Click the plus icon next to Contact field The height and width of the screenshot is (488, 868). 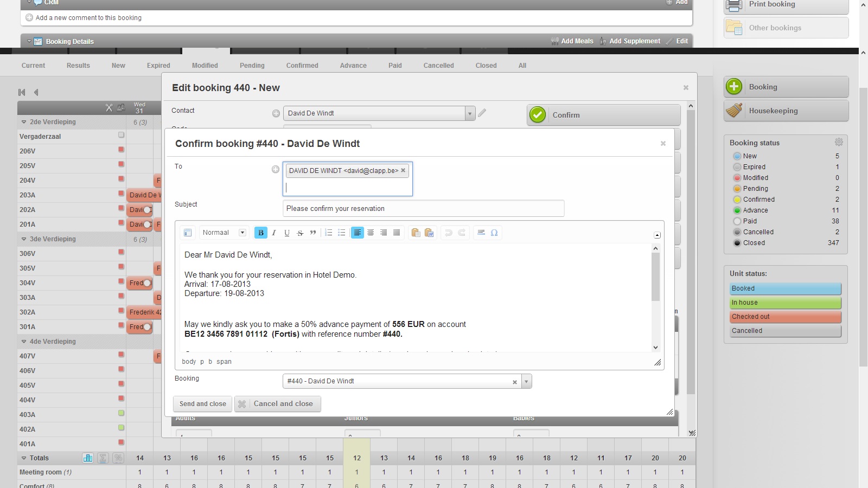pyautogui.click(x=276, y=113)
